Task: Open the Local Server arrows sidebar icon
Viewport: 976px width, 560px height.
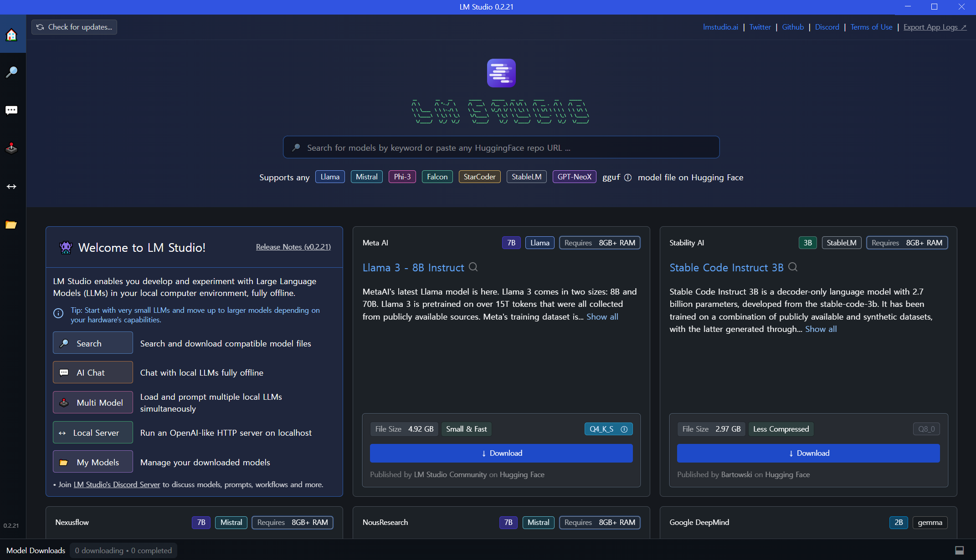Action: point(11,187)
